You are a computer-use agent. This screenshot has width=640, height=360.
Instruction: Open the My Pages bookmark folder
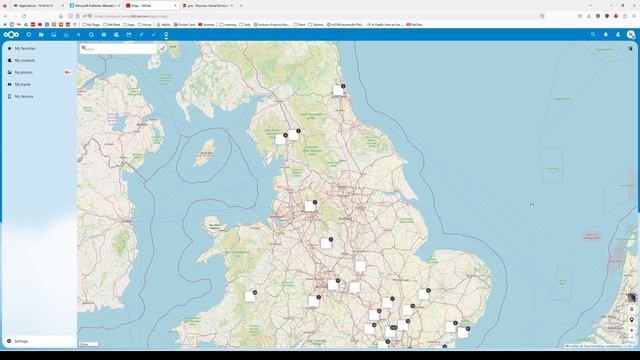pos(91,24)
